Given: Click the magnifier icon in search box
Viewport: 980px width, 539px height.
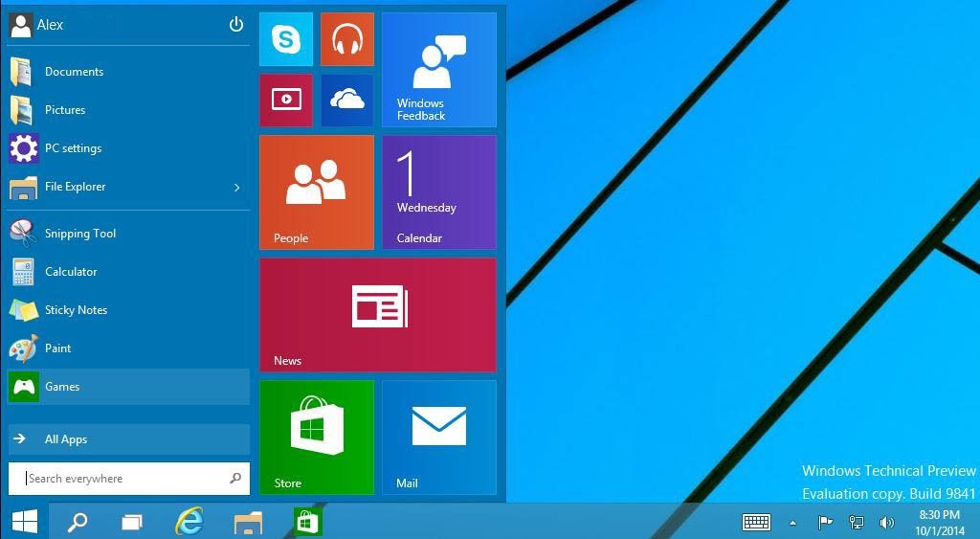Looking at the screenshot, I should click(x=235, y=479).
